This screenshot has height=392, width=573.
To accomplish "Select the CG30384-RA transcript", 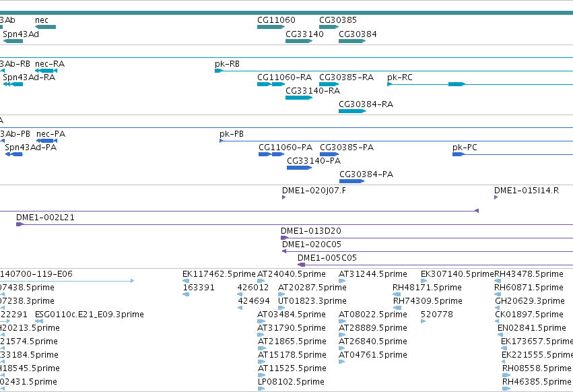I will point(352,111).
